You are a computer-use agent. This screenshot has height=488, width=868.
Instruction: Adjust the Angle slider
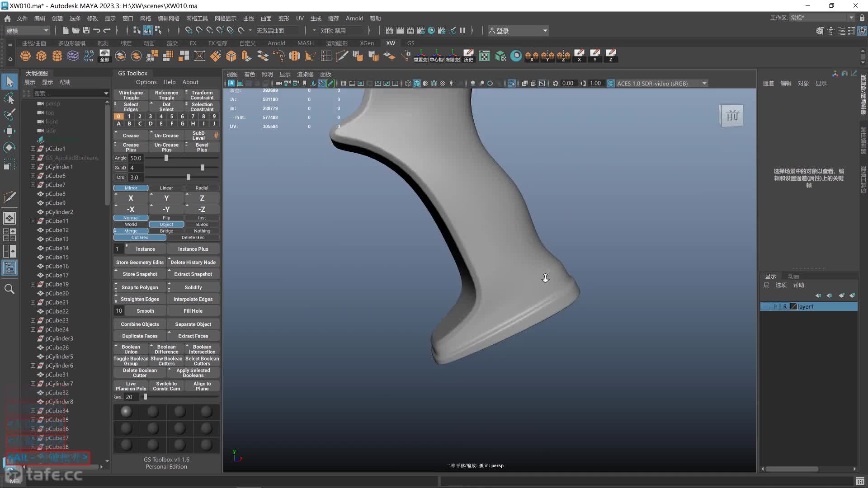tap(166, 158)
